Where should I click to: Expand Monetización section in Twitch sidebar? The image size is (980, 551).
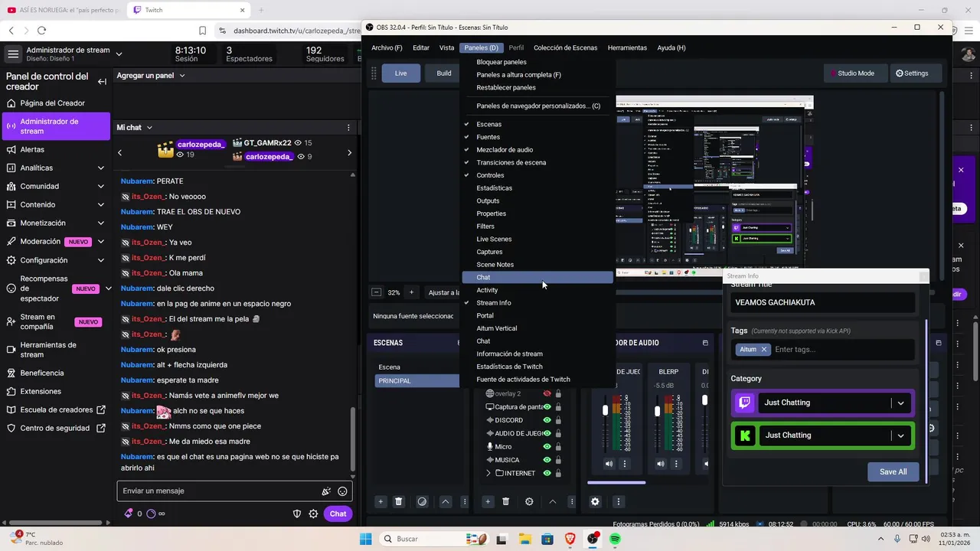click(100, 223)
